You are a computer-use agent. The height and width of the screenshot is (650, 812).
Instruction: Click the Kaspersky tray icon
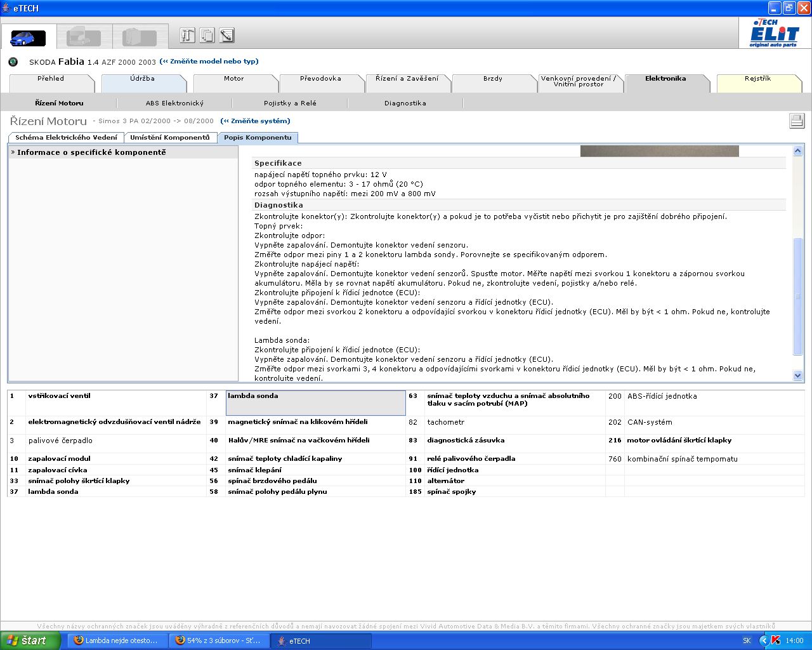tap(775, 640)
